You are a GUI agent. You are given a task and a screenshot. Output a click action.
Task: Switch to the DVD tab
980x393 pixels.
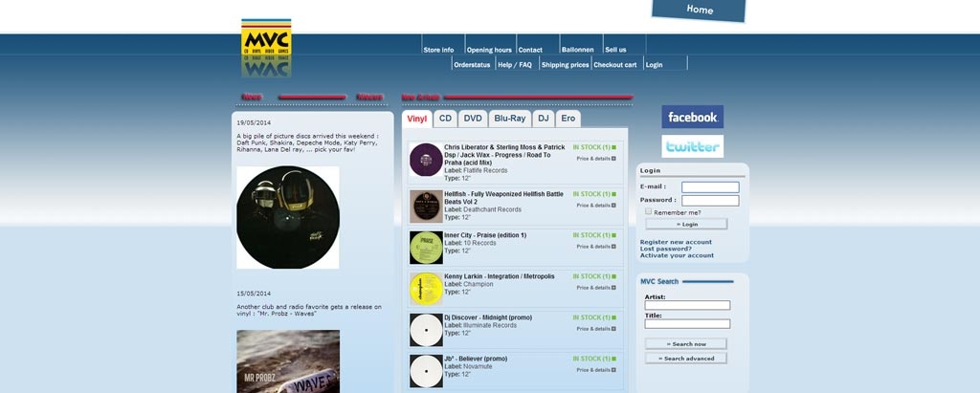[473, 119]
